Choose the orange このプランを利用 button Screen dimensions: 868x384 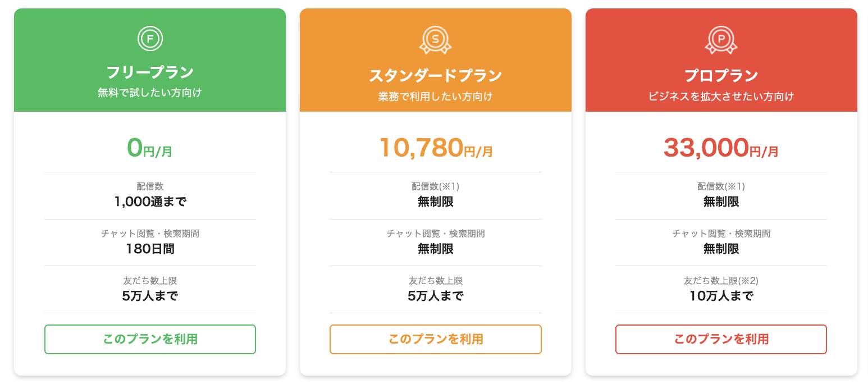pos(436,339)
